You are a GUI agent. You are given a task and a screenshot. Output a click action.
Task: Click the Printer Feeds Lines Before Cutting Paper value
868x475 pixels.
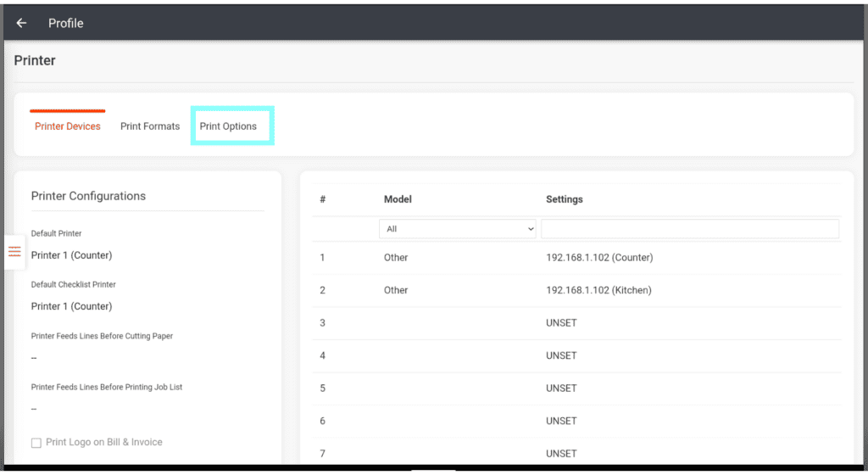[34, 358]
